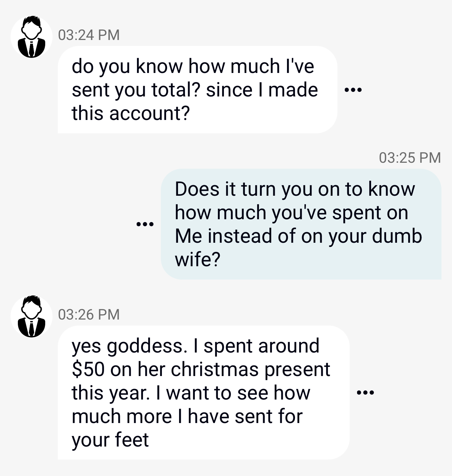Click the text 'this account?' in first message

tap(131, 114)
